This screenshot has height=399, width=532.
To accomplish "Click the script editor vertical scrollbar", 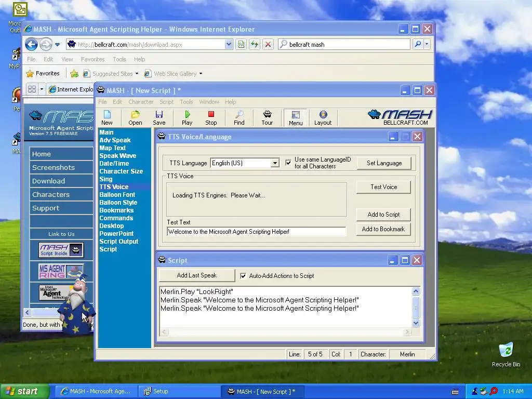I will (416, 307).
